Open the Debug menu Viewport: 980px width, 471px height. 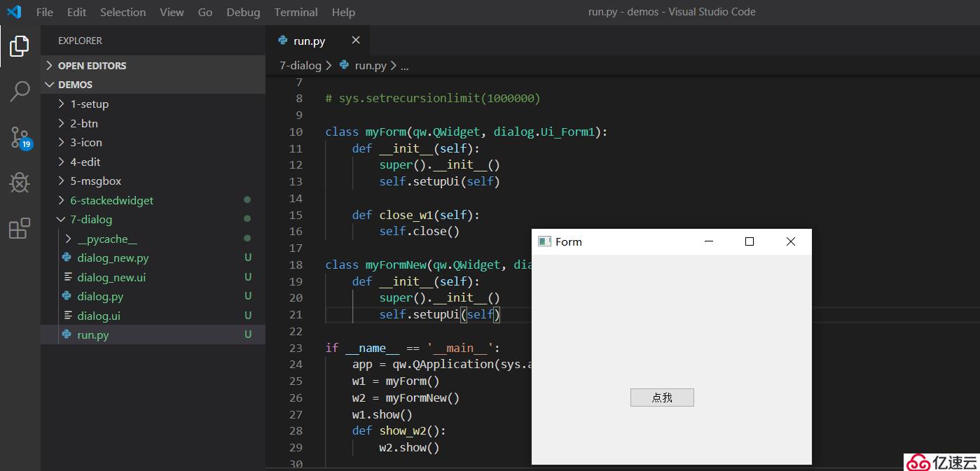pyautogui.click(x=243, y=12)
